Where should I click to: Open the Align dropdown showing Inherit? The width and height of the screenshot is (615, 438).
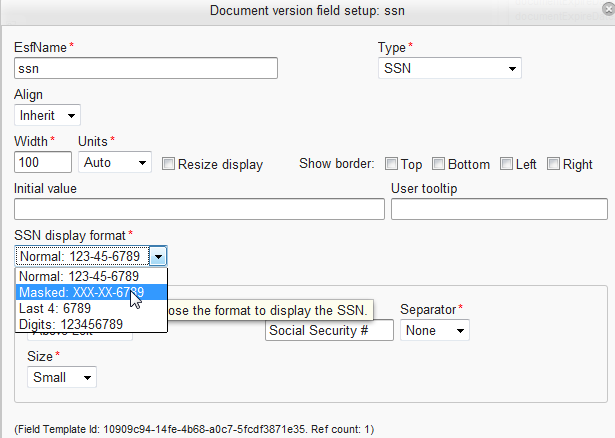pyautogui.click(x=47, y=115)
